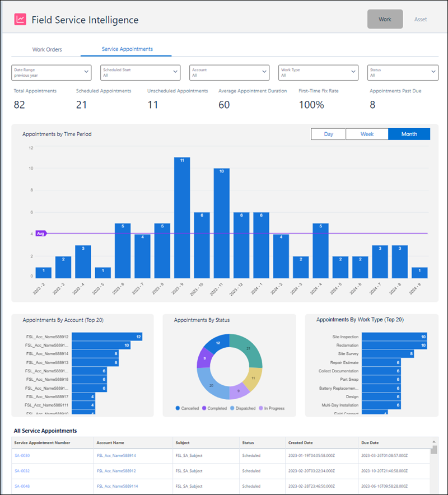The image size is (448, 495).
Task: Open the Date Range filter dropdown
Action: pyautogui.click(x=51, y=73)
